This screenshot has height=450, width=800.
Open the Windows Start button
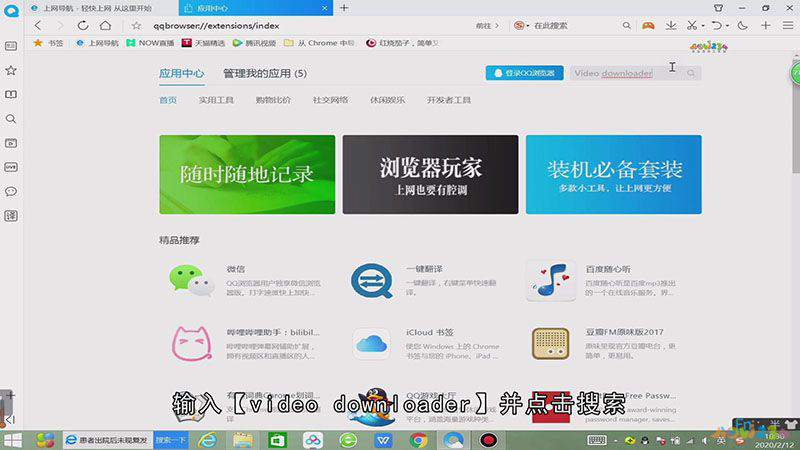[x=13, y=440]
